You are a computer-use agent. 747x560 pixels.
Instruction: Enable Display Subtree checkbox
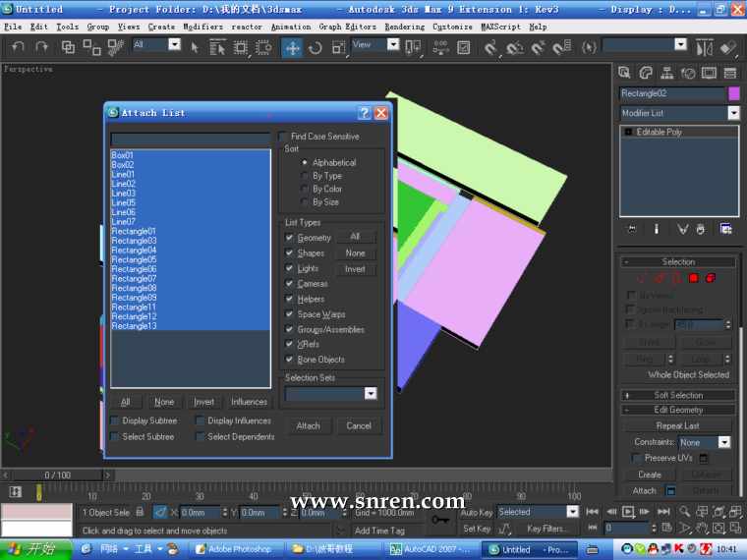tap(115, 420)
